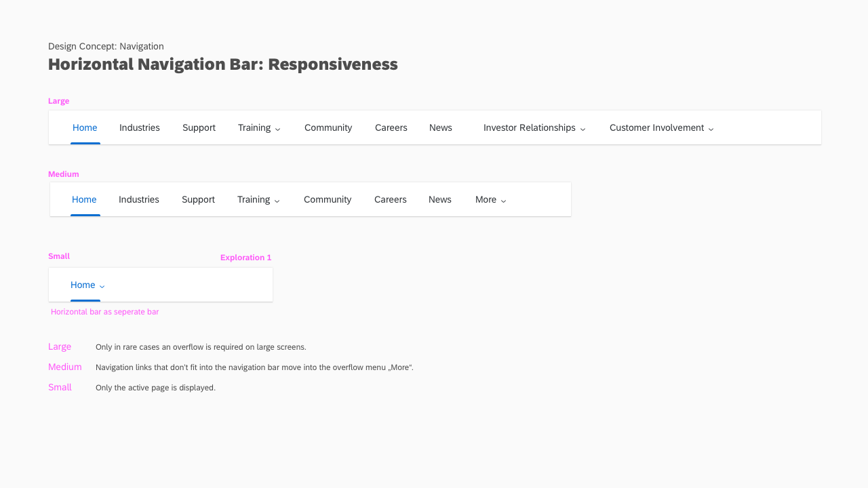
Task: Open the Home dropdown in the small navigation
Action: point(87,285)
